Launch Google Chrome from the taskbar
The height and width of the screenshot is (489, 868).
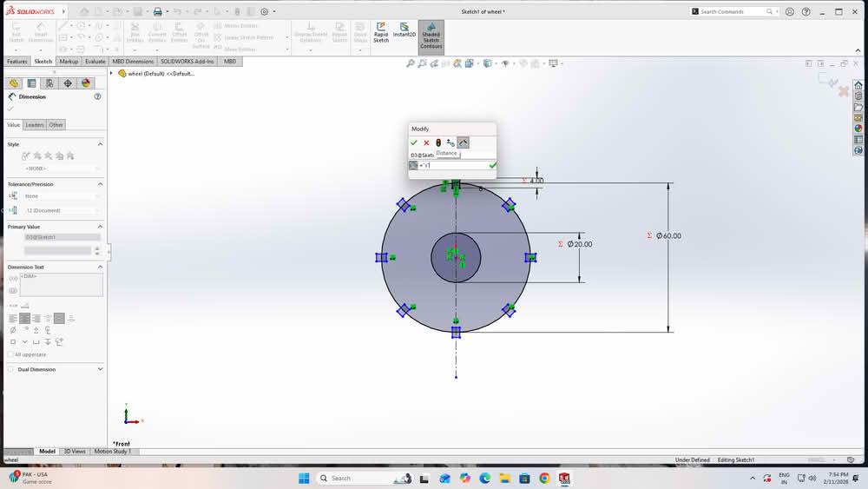click(544, 479)
